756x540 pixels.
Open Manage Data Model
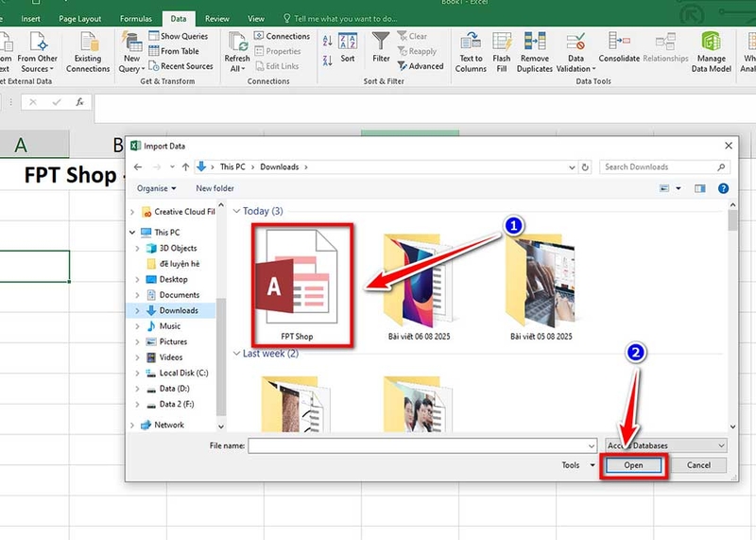[712, 52]
